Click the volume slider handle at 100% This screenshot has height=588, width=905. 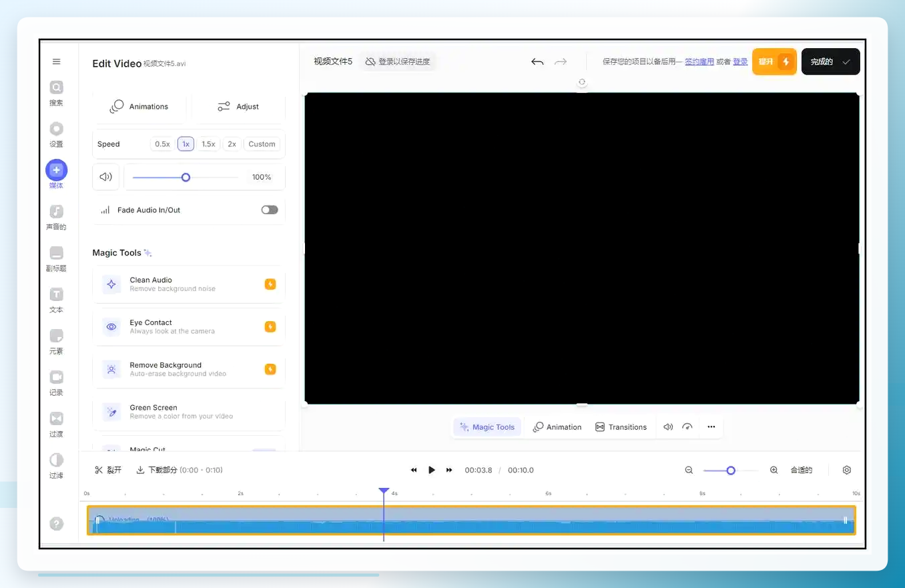[x=186, y=177]
